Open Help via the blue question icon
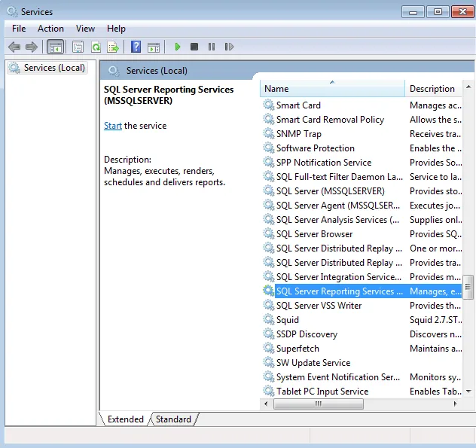 click(x=136, y=47)
